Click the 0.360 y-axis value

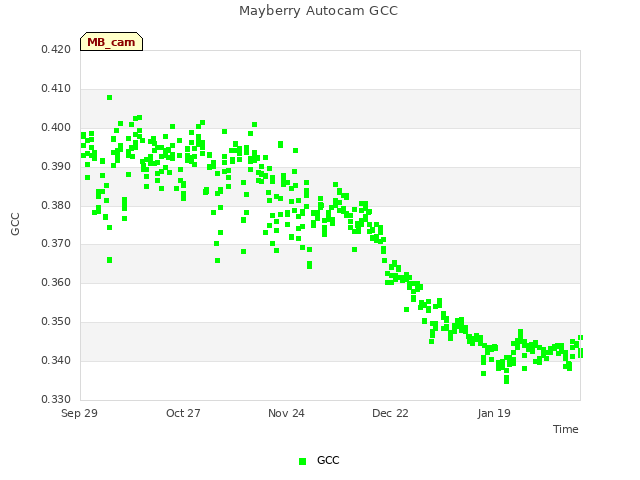(x=56, y=282)
